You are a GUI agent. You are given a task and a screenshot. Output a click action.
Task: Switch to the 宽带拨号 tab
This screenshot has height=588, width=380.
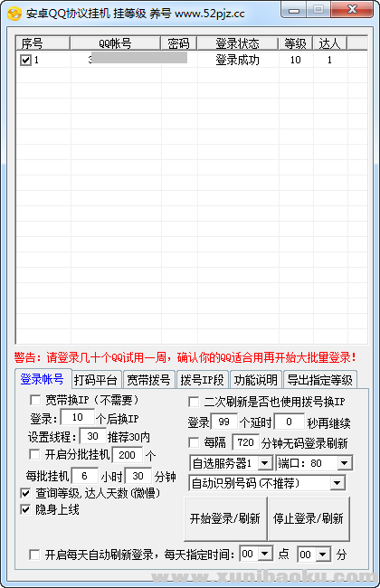(x=149, y=380)
